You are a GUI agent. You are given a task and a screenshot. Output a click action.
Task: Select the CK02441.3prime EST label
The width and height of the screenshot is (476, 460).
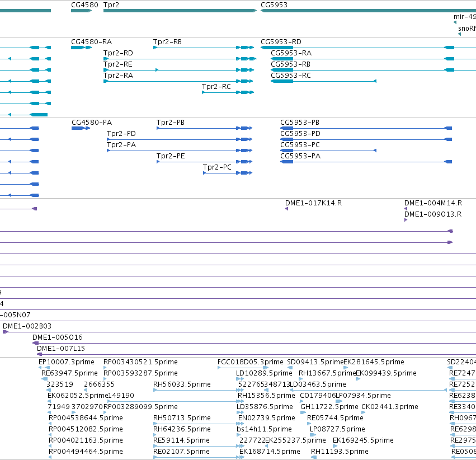pos(389,407)
